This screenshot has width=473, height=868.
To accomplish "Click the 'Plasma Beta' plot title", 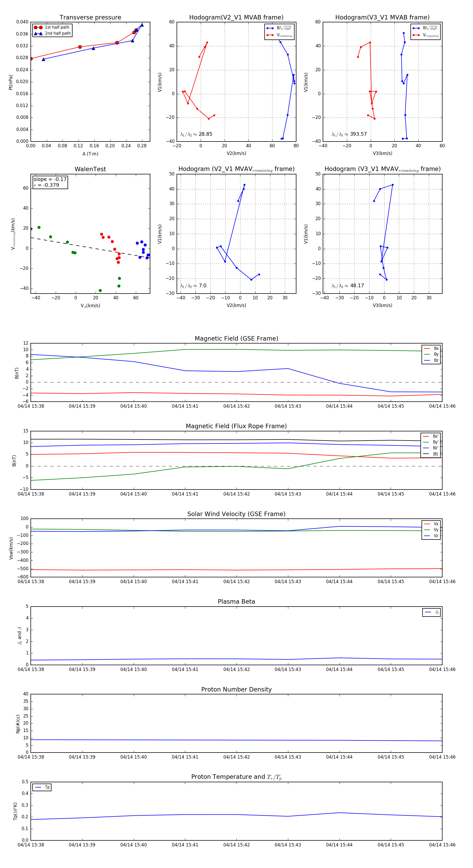I will pos(236,602).
